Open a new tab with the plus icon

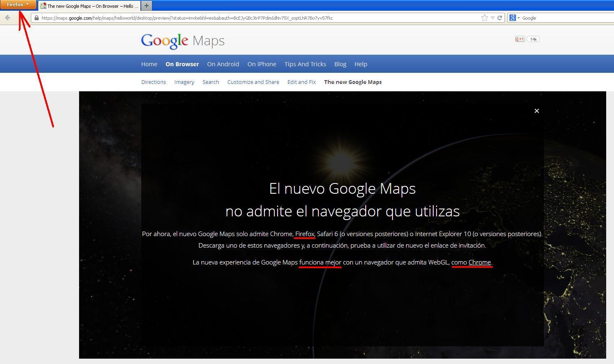click(x=147, y=5)
